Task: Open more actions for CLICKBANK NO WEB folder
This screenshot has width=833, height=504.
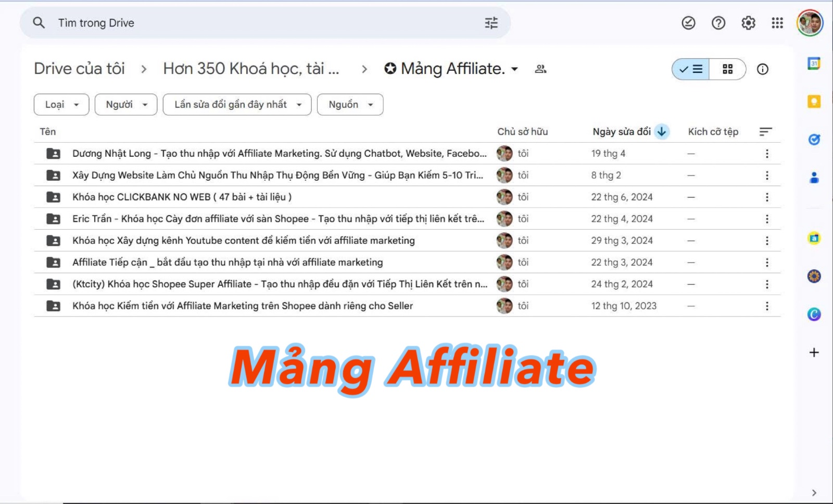Action: click(766, 197)
